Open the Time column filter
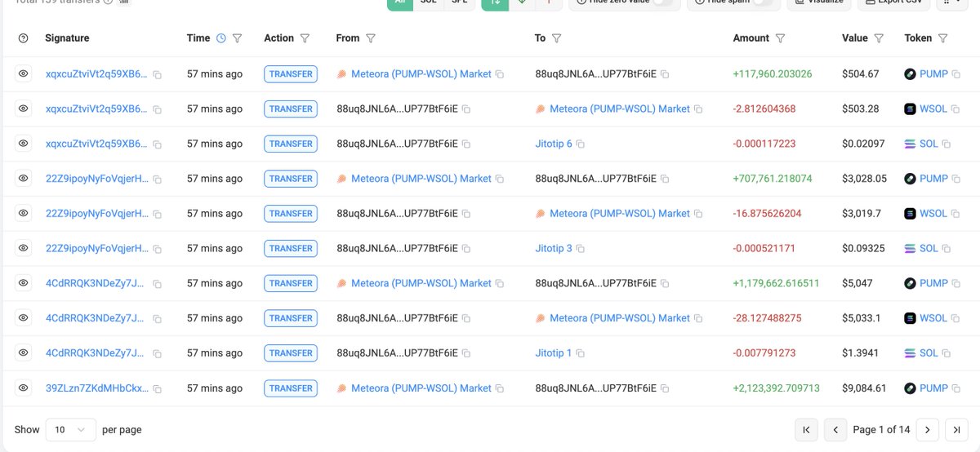This screenshot has width=980, height=452. [x=238, y=38]
